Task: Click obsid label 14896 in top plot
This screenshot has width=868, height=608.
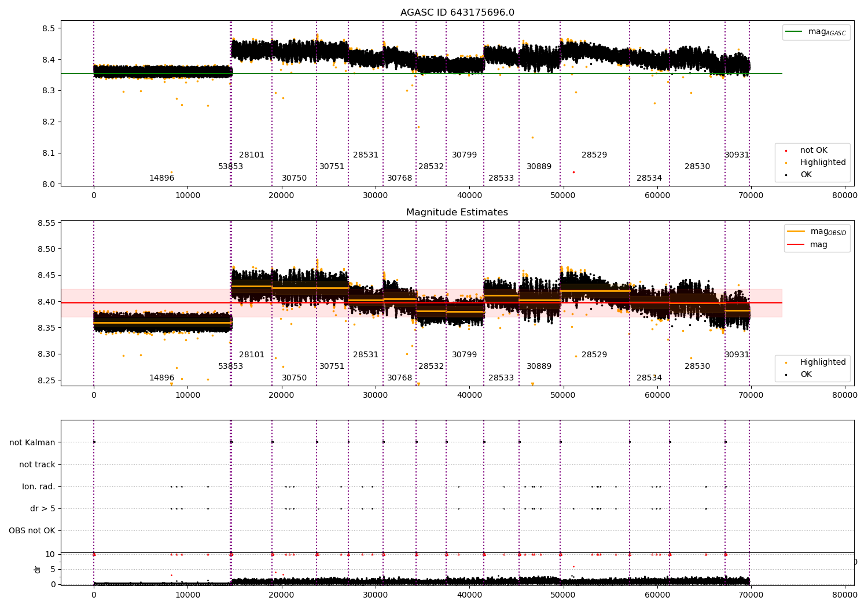Action: pyautogui.click(x=161, y=178)
